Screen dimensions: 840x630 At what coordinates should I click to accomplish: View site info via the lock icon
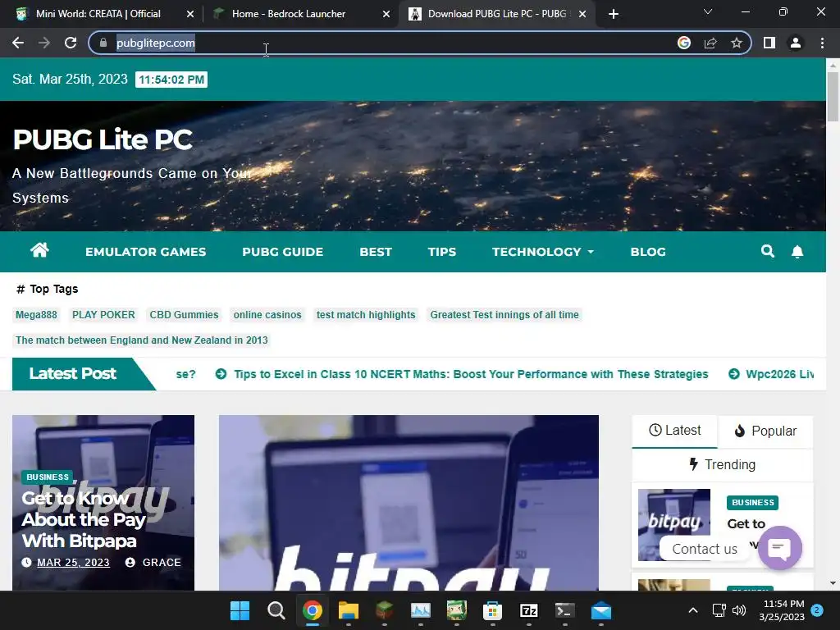coord(103,43)
